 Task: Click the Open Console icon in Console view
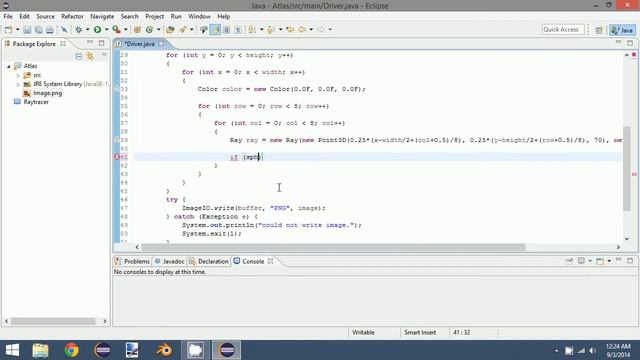pos(600,261)
